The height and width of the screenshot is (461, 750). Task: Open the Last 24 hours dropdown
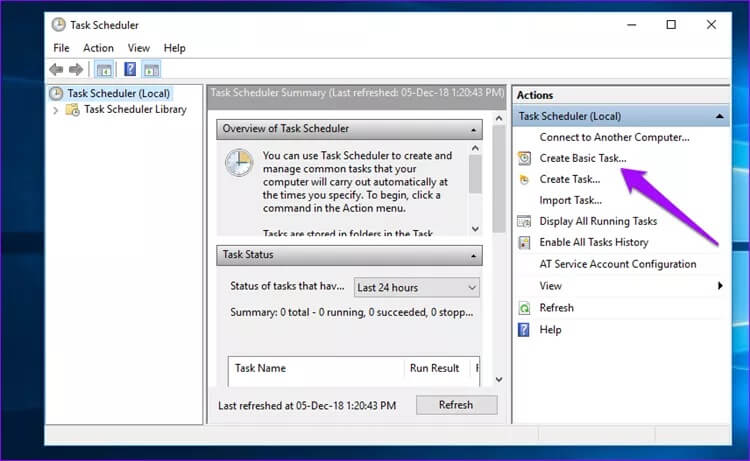click(x=417, y=287)
